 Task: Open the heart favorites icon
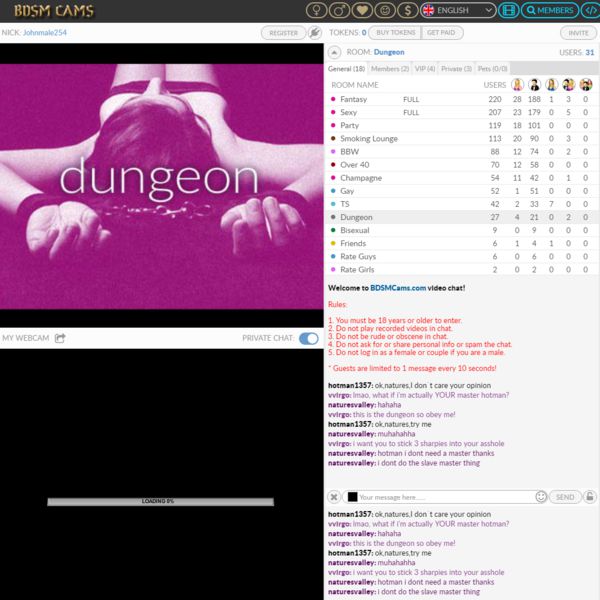pyautogui.click(x=362, y=11)
